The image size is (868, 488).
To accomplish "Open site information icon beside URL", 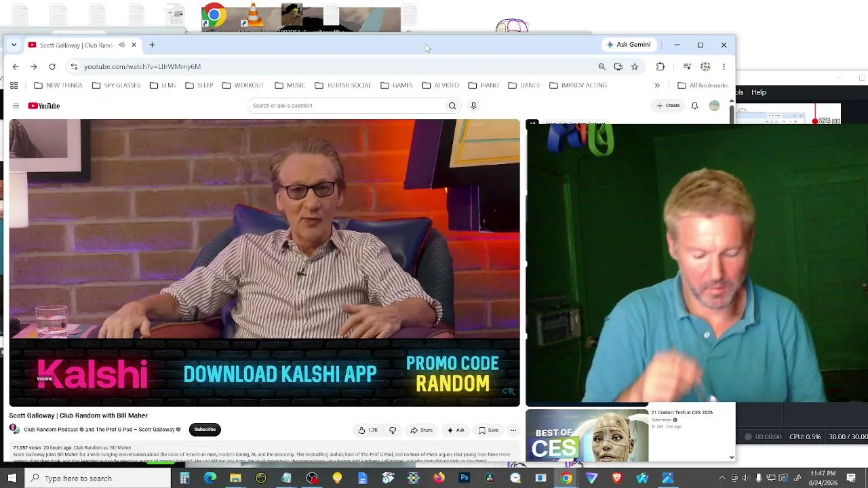I will click(x=74, y=66).
